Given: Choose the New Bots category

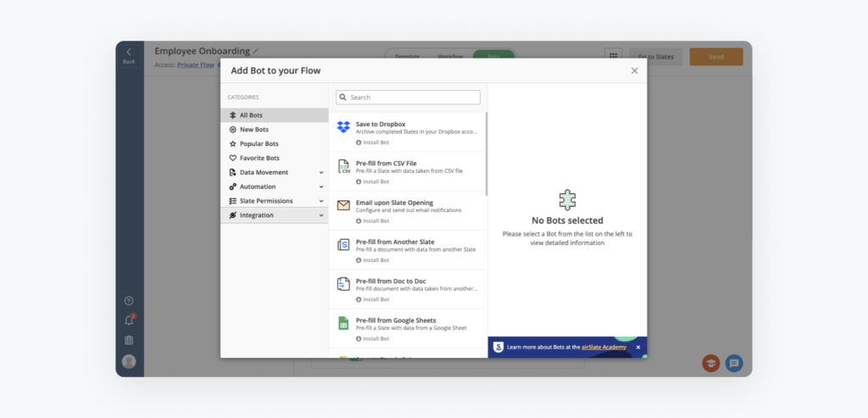Looking at the screenshot, I should coord(253,130).
